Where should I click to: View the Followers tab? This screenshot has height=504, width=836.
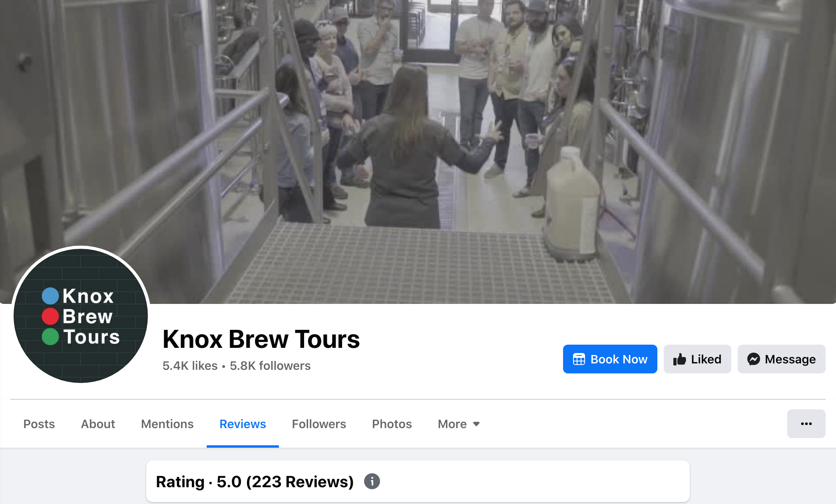coord(319,424)
